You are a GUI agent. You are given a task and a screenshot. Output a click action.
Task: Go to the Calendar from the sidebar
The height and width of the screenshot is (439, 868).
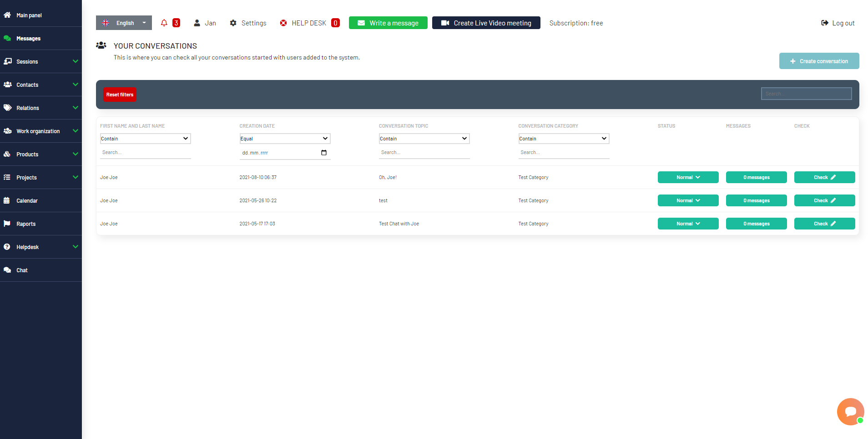coord(27,200)
